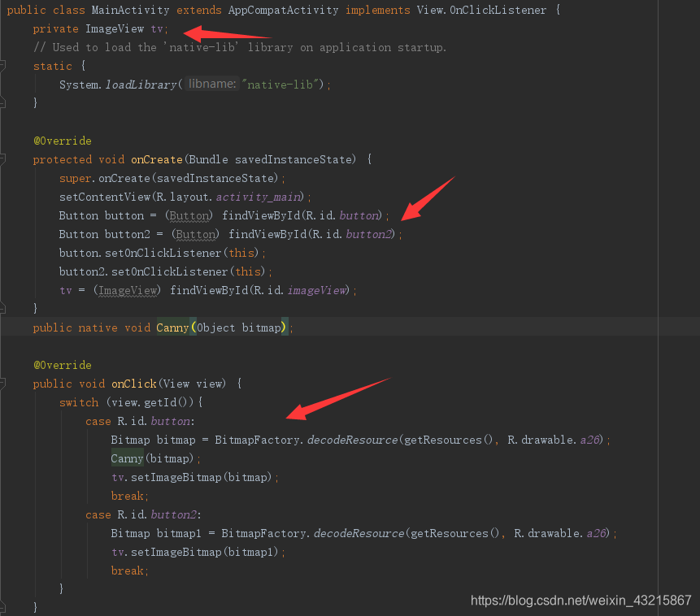
Task: Place cursor in the native-lib comment line
Action: click(x=240, y=47)
